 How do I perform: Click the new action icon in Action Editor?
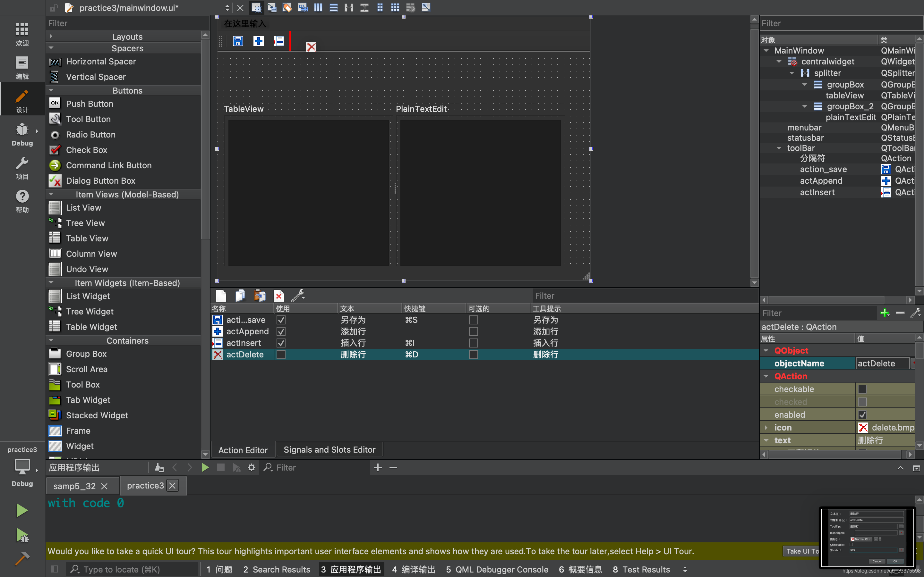coord(221,296)
